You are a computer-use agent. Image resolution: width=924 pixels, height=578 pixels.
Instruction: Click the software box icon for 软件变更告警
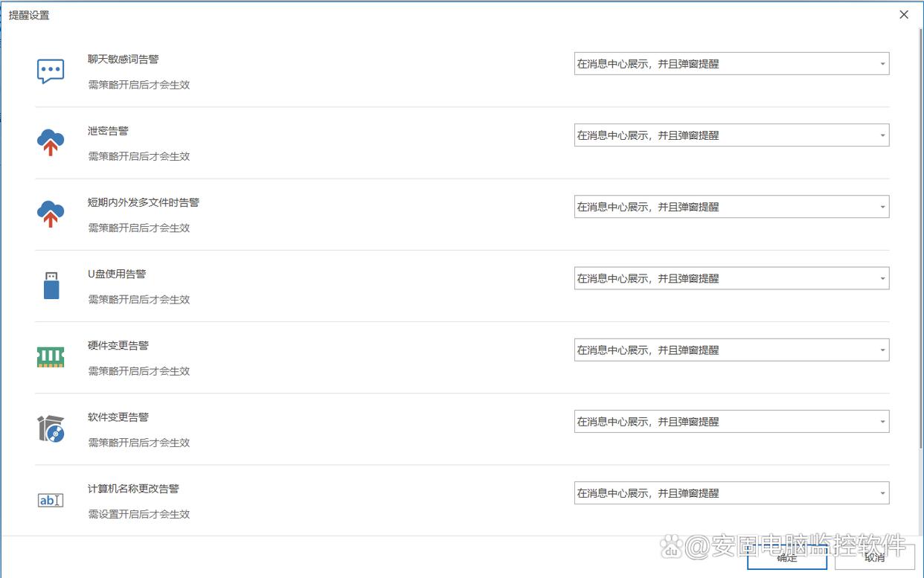(51, 429)
